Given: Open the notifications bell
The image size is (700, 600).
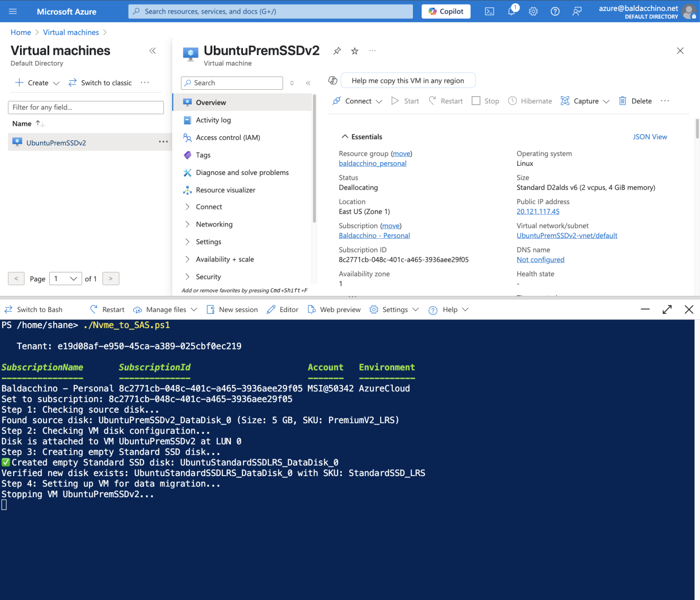Looking at the screenshot, I should (511, 11).
